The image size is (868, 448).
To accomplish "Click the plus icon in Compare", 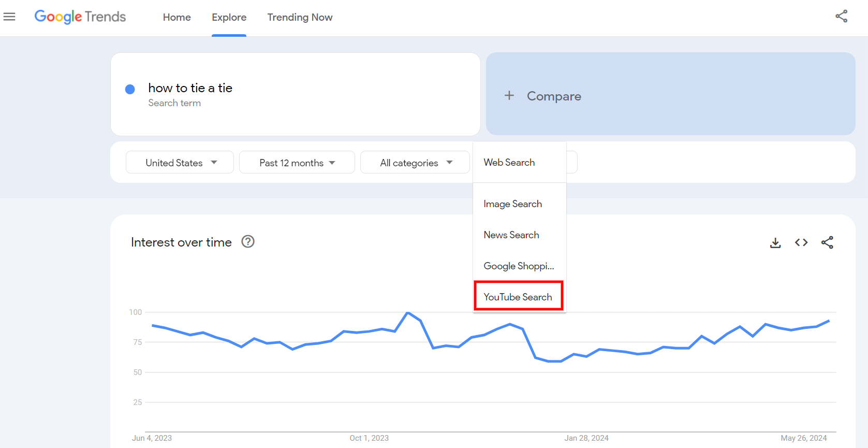I will pos(509,95).
